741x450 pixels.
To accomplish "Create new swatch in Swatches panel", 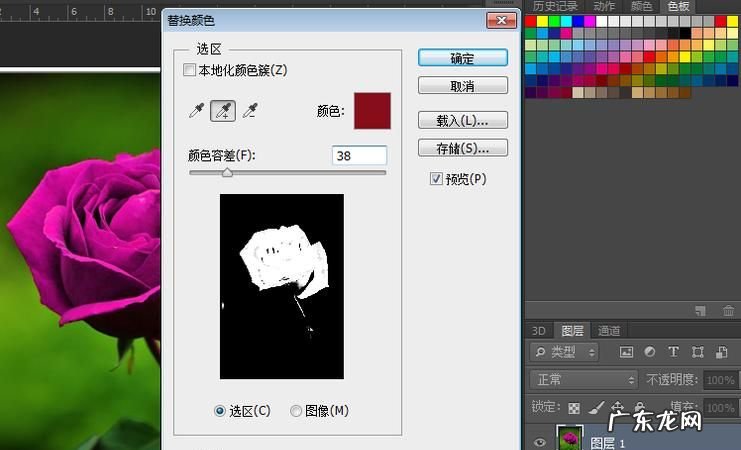I will pos(700,311).
